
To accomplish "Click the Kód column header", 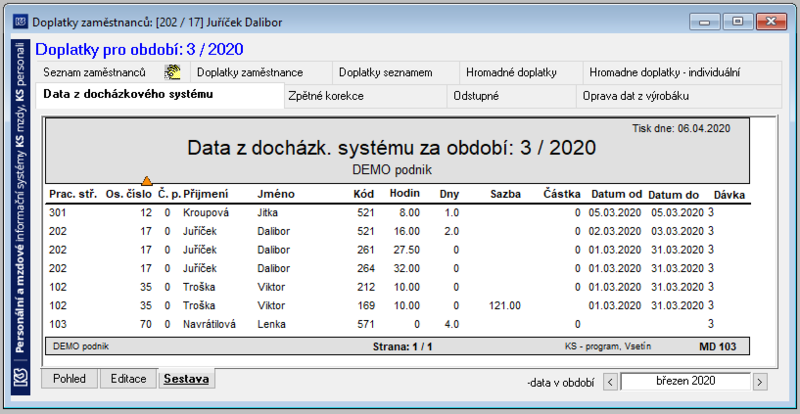I will coord(364,194).
